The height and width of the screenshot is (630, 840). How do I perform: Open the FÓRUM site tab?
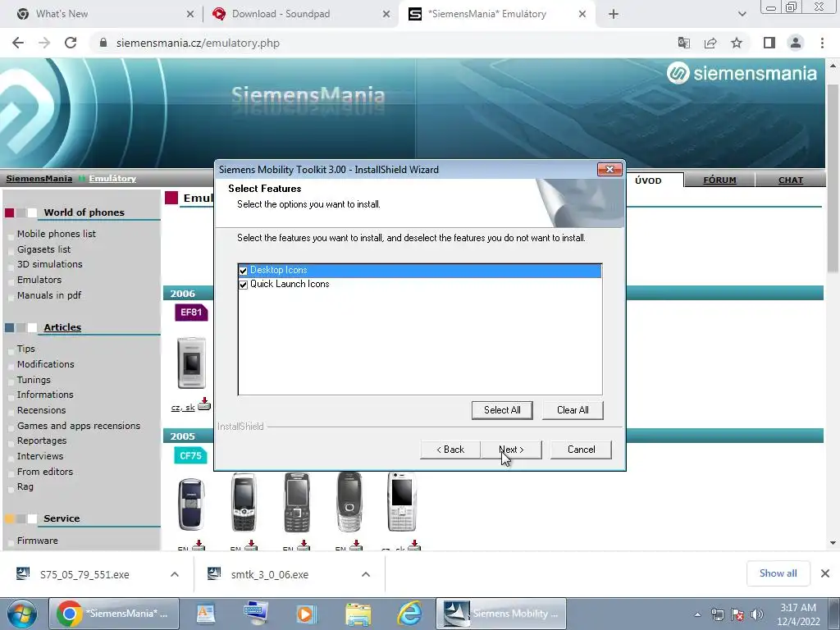pyautogui.click(x=719, y=180)
